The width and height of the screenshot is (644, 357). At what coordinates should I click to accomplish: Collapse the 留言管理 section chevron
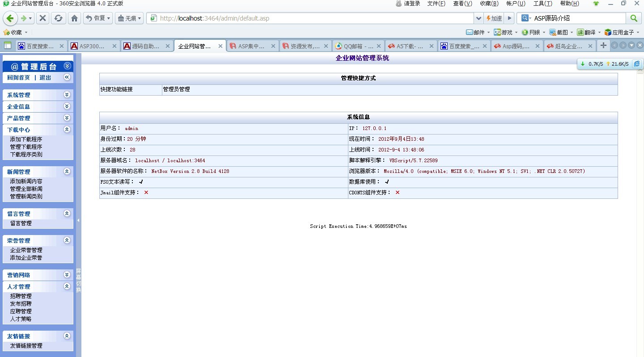[67, 214]
